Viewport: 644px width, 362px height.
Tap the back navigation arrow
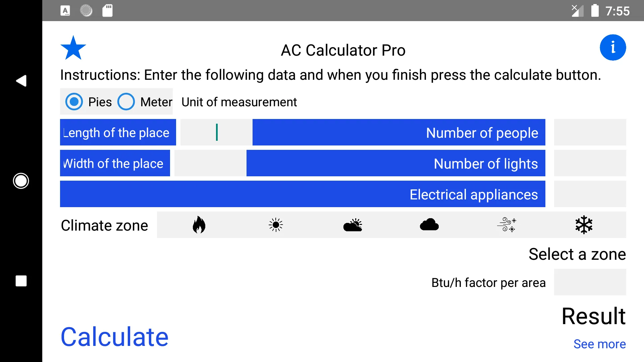[x=21, y=81]
